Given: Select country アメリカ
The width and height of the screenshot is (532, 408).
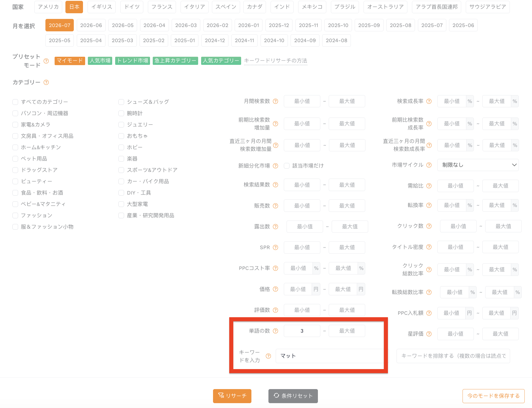Looking at the screenshot, I should (x=48, y=7).
